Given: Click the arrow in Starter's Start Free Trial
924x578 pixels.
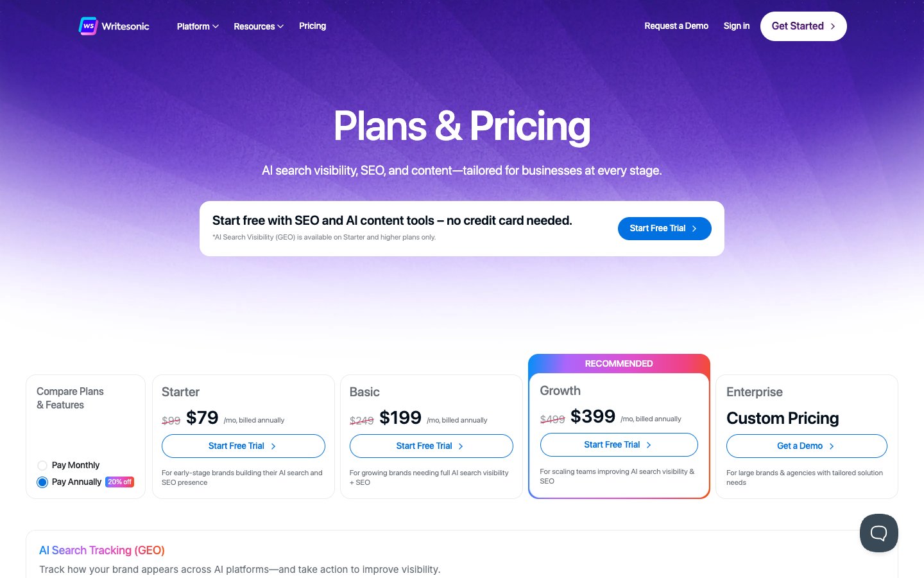Looking at the screenshot, I should [273, 446].
